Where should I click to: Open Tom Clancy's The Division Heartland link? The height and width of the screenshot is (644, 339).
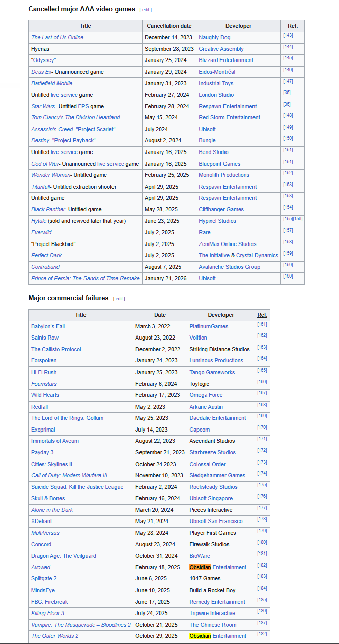click(75, 117)
